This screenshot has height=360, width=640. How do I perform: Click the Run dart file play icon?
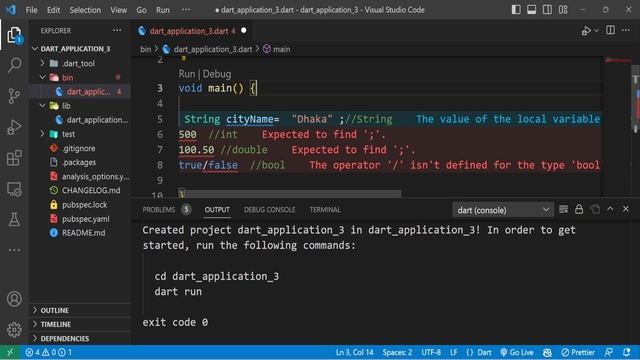(x=586, y=31)
